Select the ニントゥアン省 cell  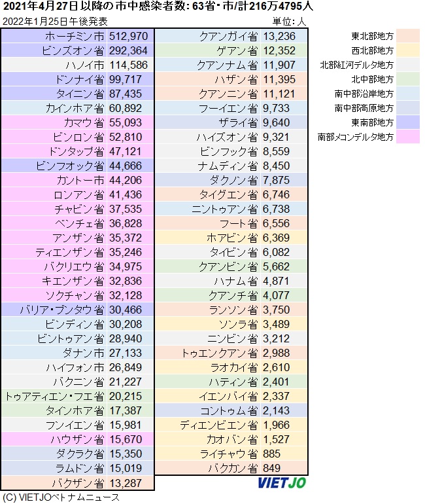click(208, 209)
